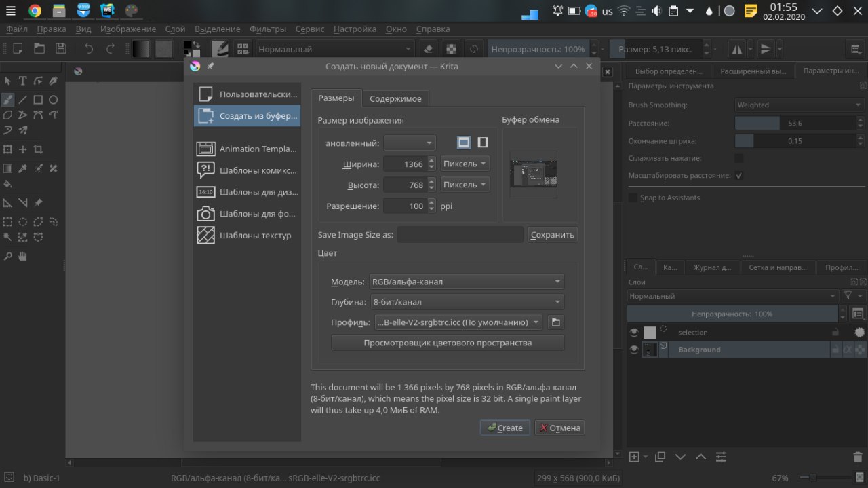The width and height of the screenshot is (868, 488).
Task: Open the Ширина unit Пиксель dropdown
Action: click(x=465, y=164)
